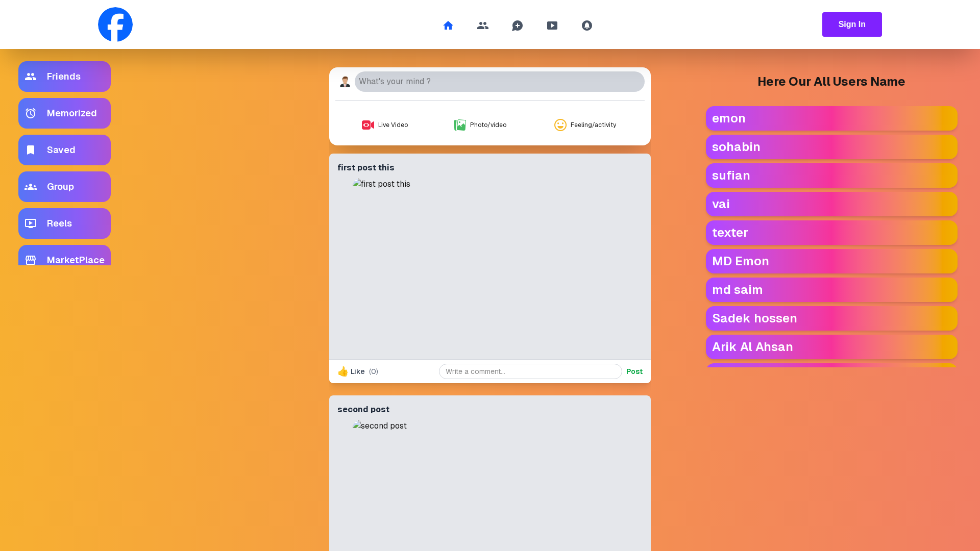Image resolution: width=980 pixels, height=551 pixels.
Task: Select user Arik Al Ahsan
Action: [x=831, y=347]
